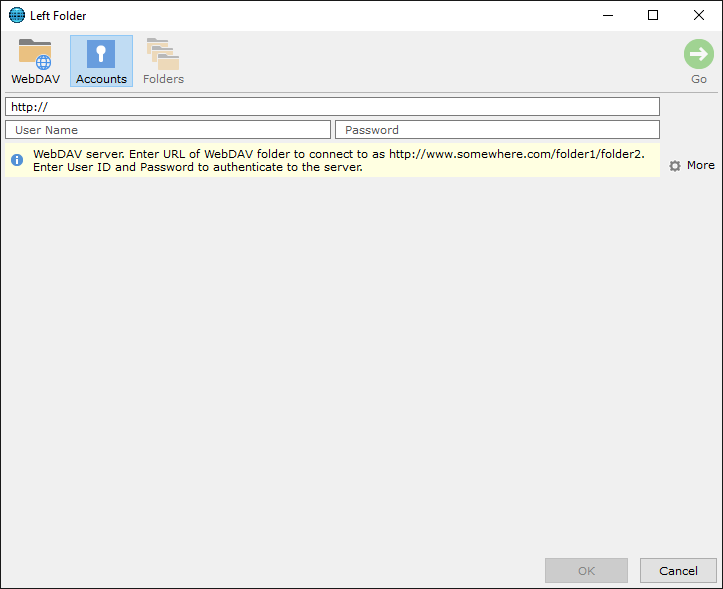Open Accounts via the keyhole icon
Viewport: 723px width, 589px height.
pyautogui.click(x=101, y=54)
